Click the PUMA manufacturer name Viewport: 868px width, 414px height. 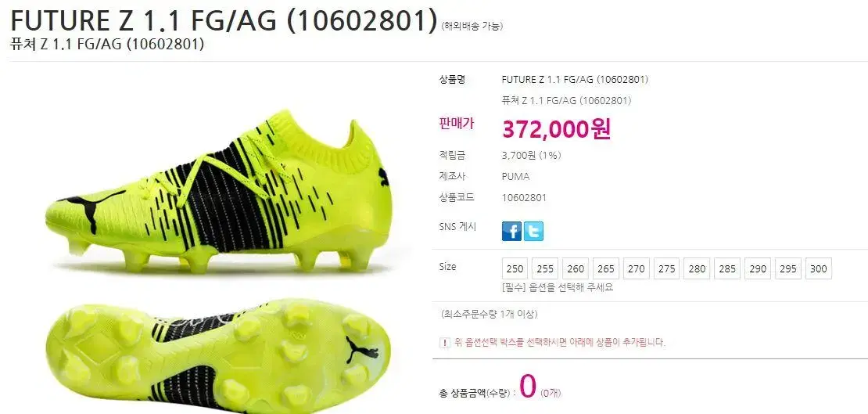[515, 177]
